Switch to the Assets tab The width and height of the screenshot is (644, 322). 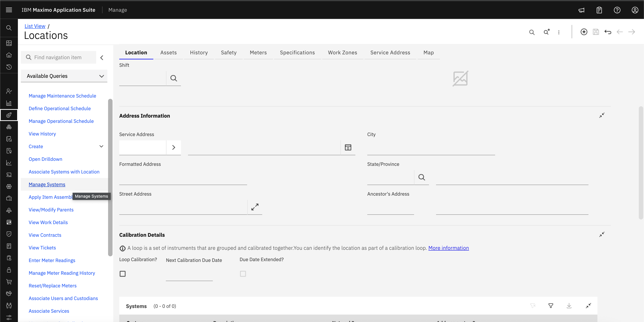pos(168,52)
